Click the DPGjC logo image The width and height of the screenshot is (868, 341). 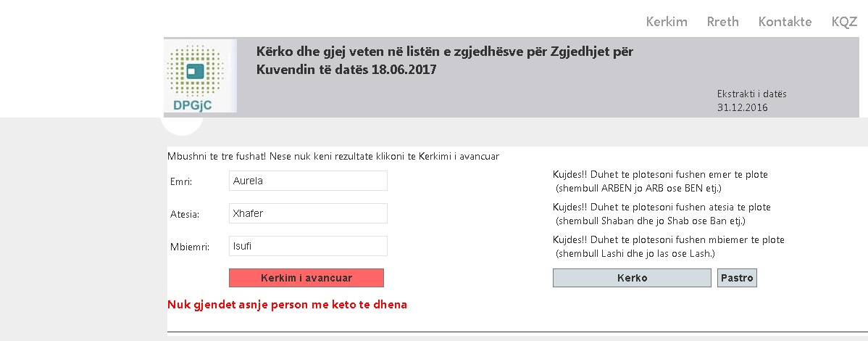coord(201,76)
